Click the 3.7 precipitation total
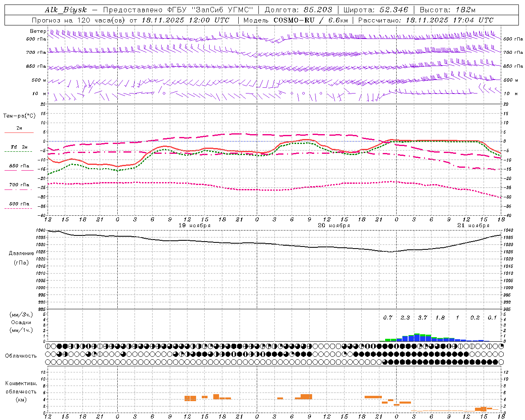Viewport: 525px width, 420px height. tap(422, 318)
